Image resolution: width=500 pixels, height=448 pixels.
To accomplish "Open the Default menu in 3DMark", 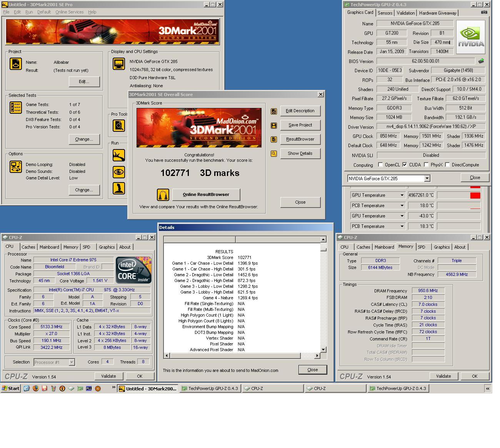I will click(44, 12).
